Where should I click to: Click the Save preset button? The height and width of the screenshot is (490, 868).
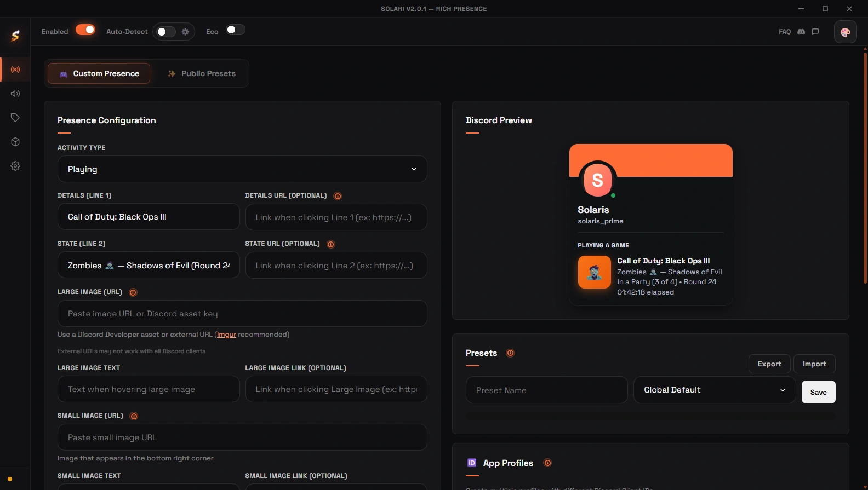click(x=818, y=392)
